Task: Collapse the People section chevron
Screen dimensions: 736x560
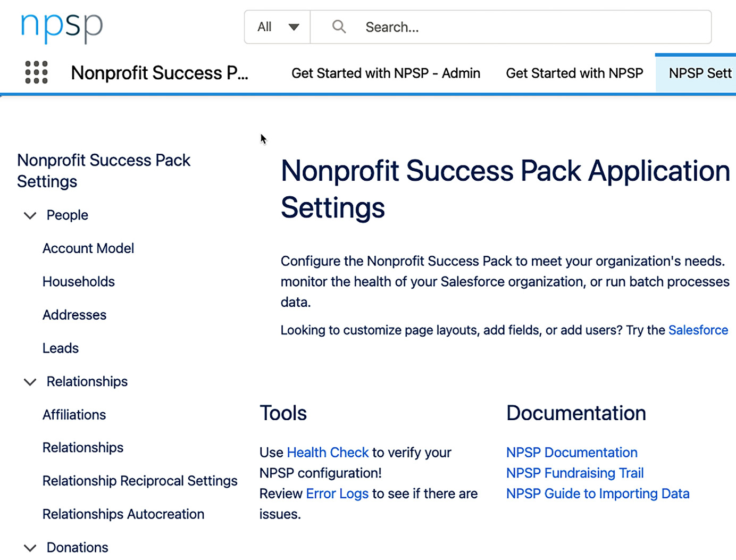Action: [30, 215]
